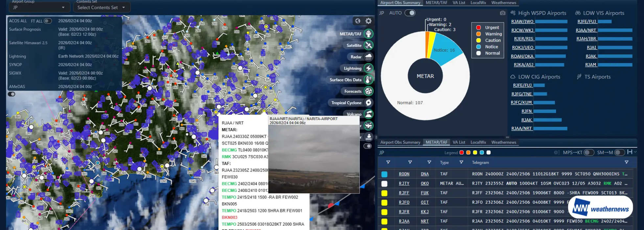Open RJFE/FUJ in LOW VIS list
Screen dimensions: 644x230
tap(587, 22)
